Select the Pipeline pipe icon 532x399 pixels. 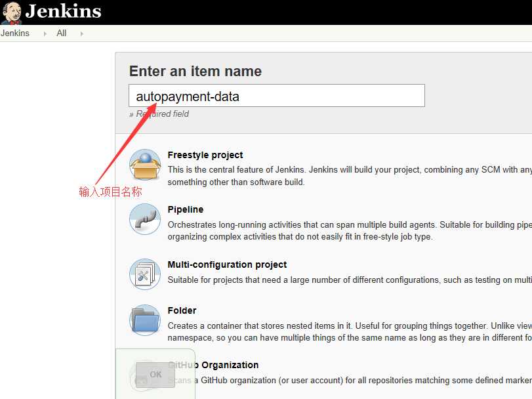(145, 219)
